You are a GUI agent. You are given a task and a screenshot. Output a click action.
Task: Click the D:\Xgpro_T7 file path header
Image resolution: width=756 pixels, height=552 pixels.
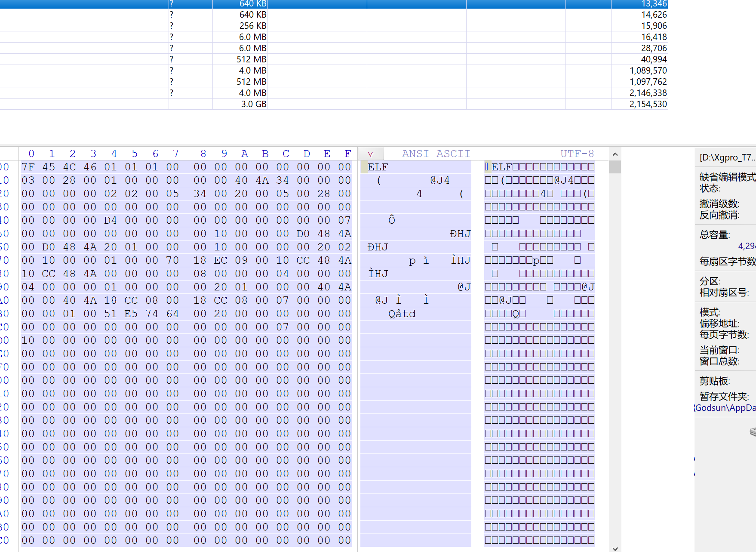pos(727,157)
